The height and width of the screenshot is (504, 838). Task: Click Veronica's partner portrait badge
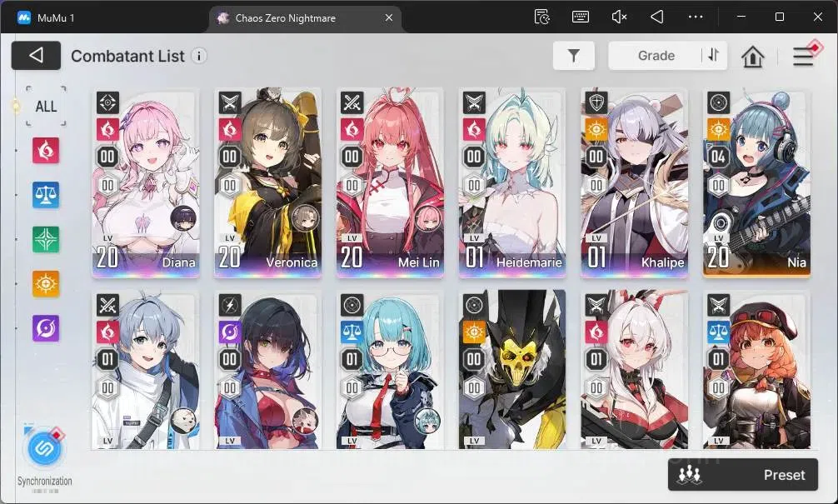(305, 218)
